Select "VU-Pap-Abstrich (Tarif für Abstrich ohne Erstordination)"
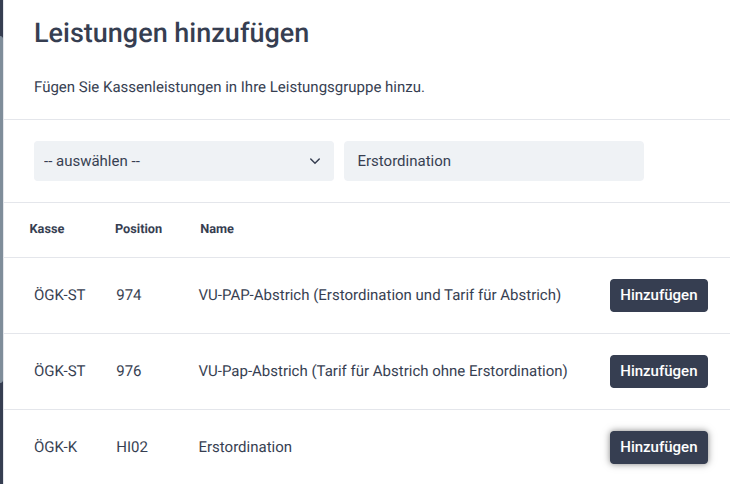The image size is (730, 484). tap(383, 371)
